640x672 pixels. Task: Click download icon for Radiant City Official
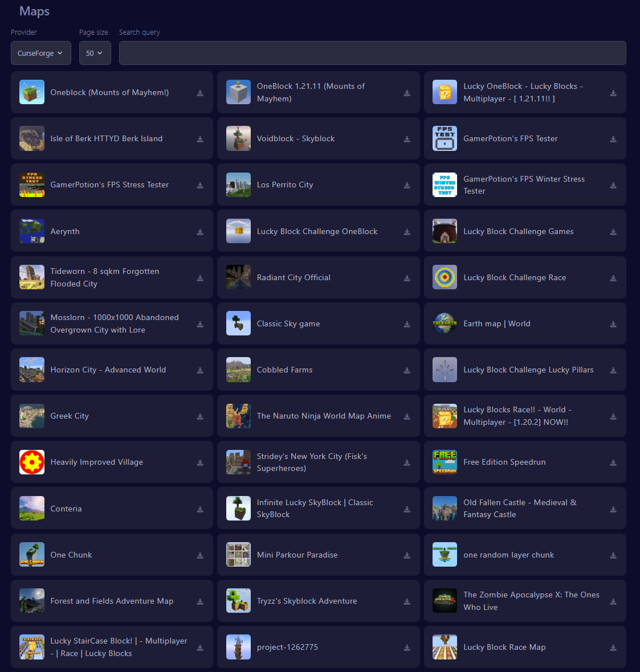coord(407,278)
